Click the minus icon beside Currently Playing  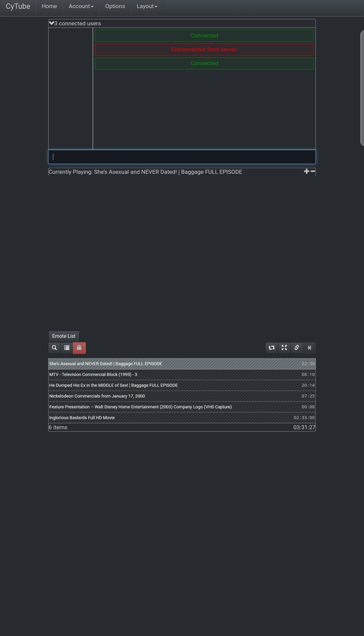[313, 171]
